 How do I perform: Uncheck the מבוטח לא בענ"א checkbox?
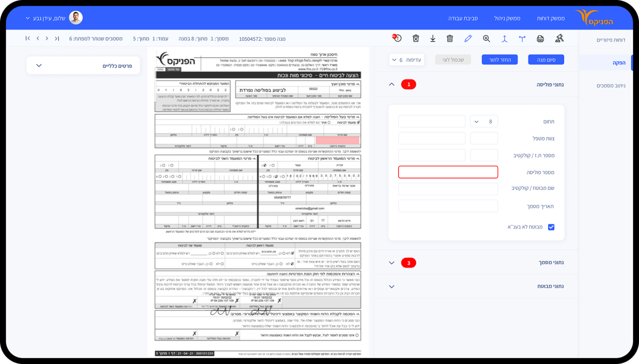tap(551, 227)
